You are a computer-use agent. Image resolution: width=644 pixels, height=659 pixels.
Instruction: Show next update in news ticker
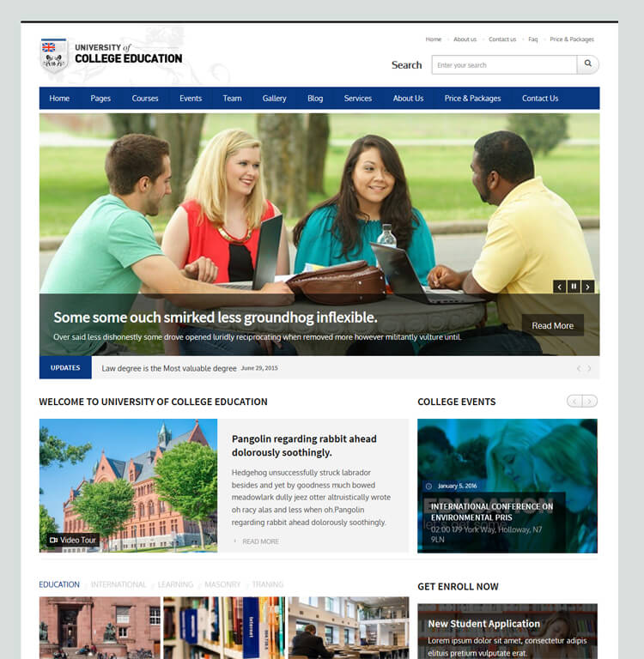click(x=589, y=368)
